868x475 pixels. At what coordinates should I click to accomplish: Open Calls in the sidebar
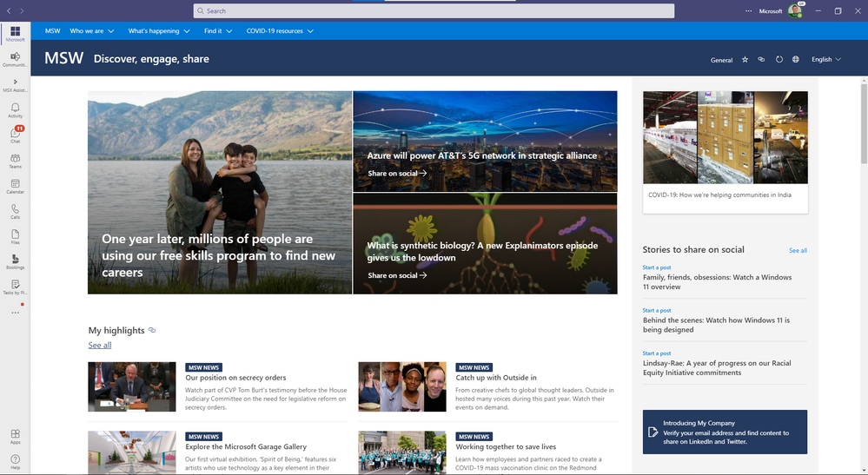pyautogui.click(x=15, y=211)
